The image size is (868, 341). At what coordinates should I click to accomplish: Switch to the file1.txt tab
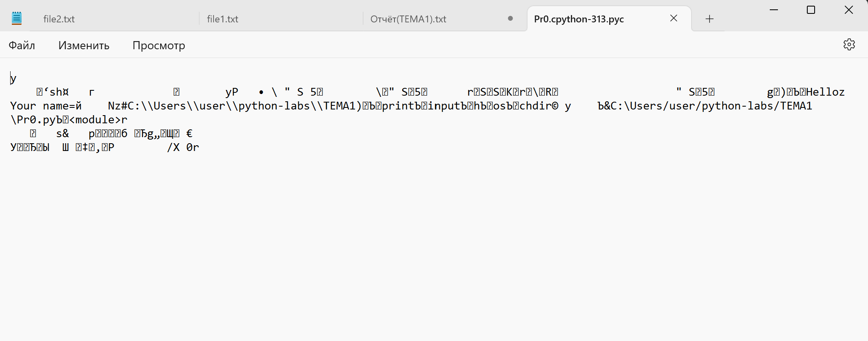(223, 19)
